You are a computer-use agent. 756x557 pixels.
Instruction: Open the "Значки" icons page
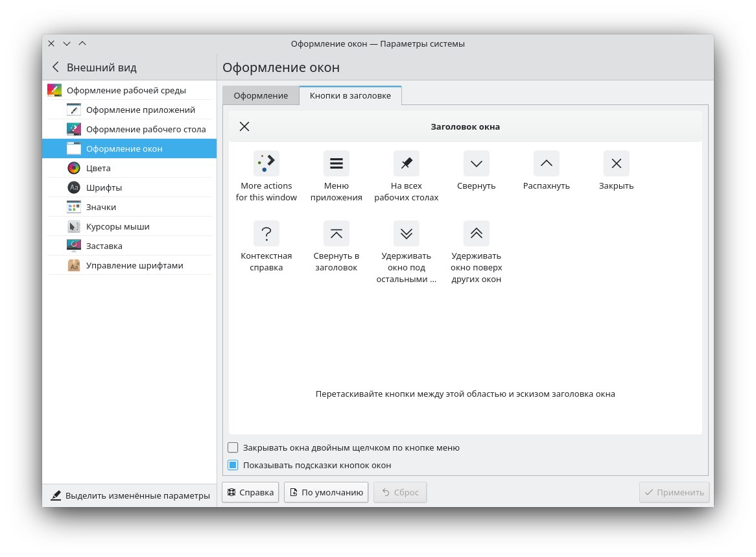129,207
